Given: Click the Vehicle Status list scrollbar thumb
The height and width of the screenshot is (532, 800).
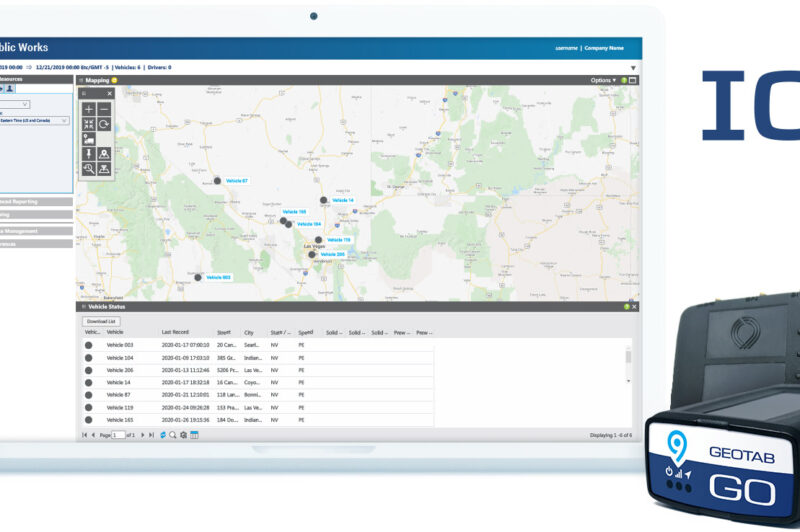Looking at the screenshot, I should coord(629,357).
